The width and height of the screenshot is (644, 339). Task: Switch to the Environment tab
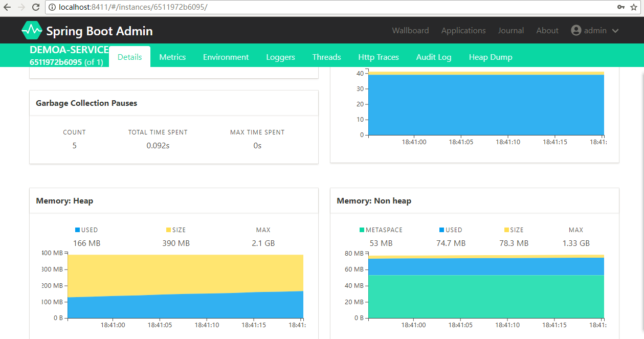pyautogui.click(x=226, y=57)
